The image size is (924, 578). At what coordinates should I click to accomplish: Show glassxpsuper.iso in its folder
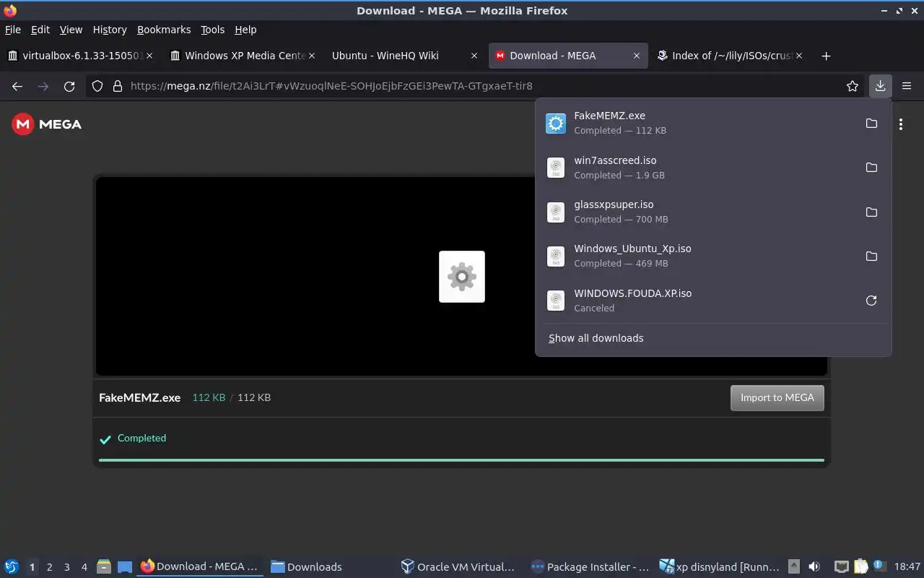(x=871, y=212)
